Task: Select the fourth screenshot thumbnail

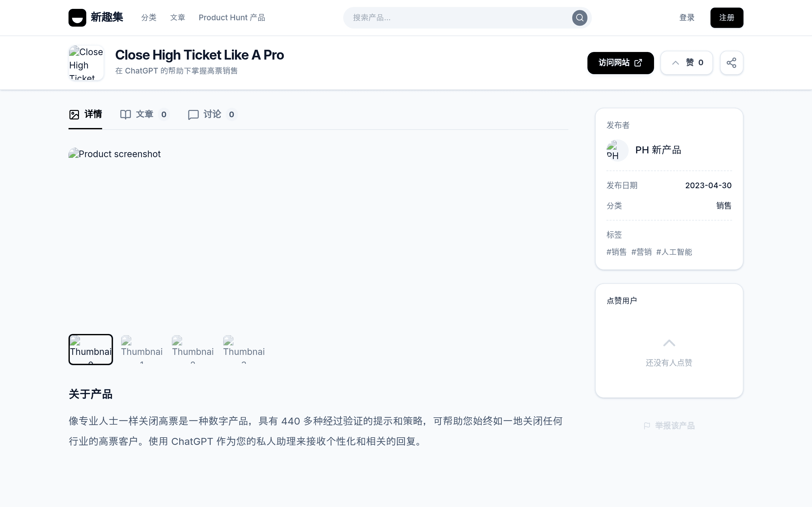Action: pos(244,350)
